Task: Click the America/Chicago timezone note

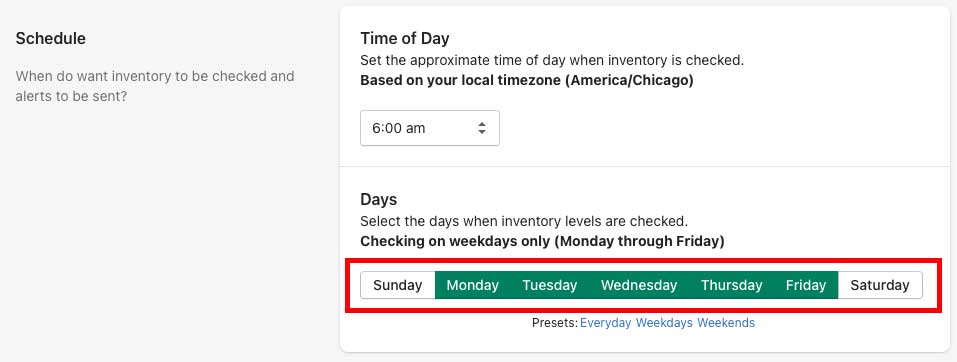Action: coord(527,81)
